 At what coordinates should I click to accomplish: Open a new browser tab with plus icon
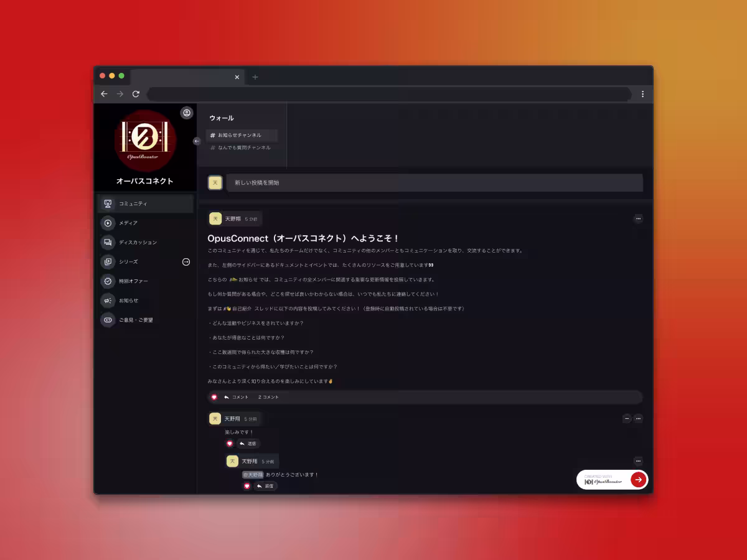tap(255, 77)
